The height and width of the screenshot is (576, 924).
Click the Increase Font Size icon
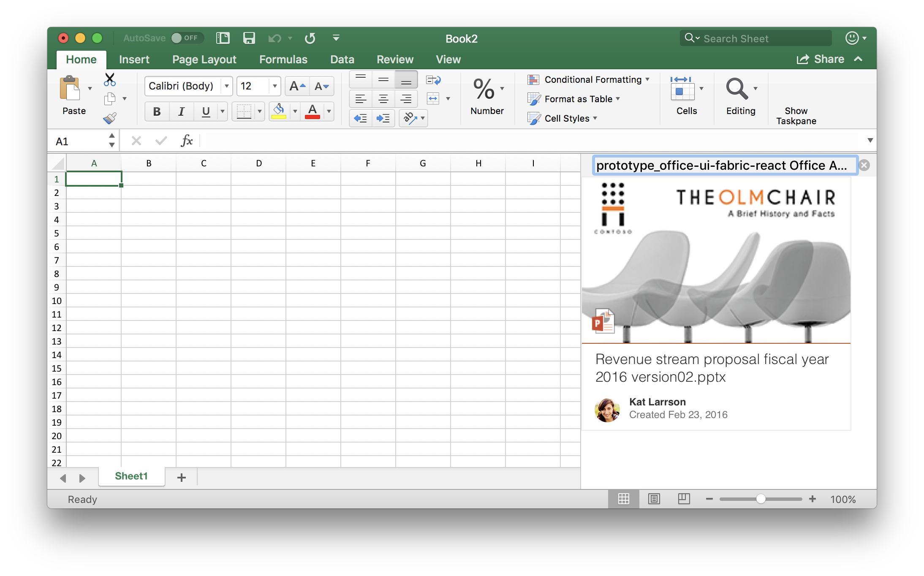tap(297, 86)
